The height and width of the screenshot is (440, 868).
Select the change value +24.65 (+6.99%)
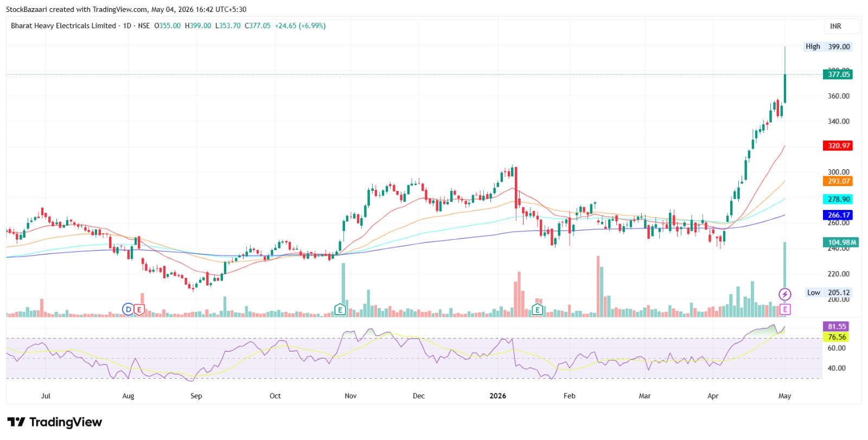[x=301, y=25]
